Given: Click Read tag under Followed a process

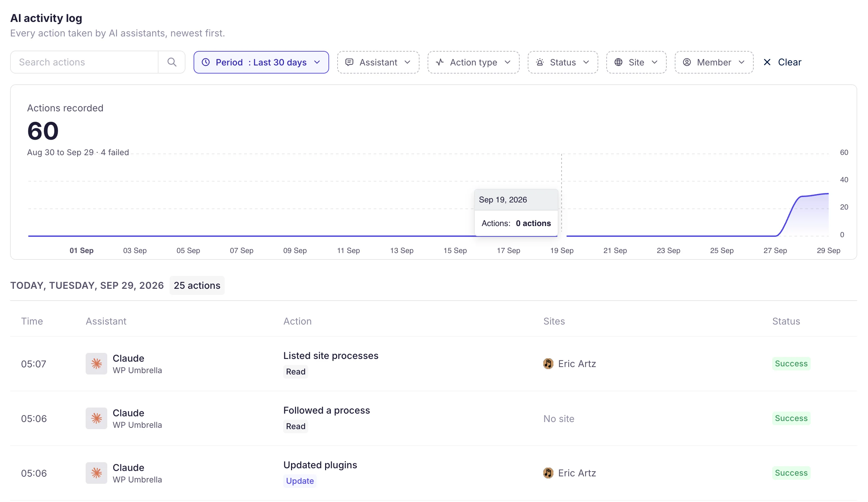Looking at the screenshot, I should tap(295, 426).
